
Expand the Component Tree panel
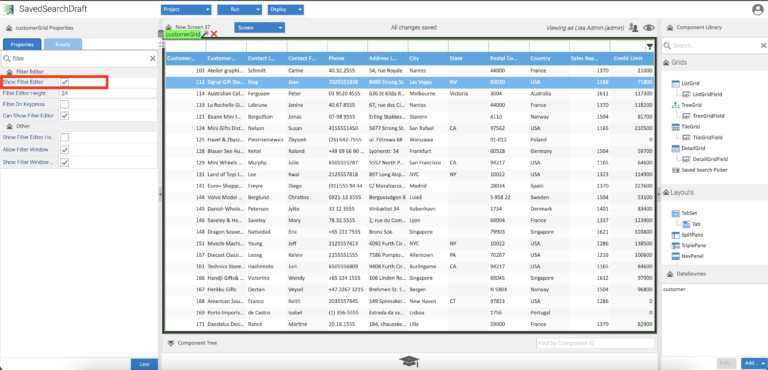(170, 343)
